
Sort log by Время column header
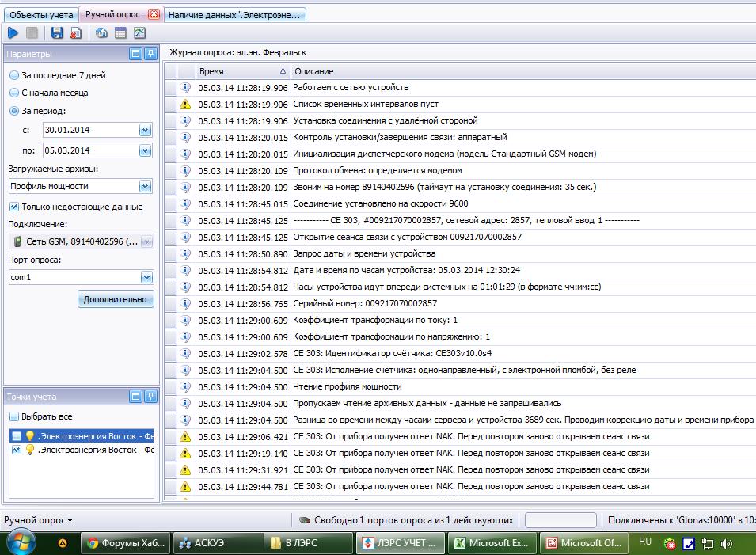(242, 71)
